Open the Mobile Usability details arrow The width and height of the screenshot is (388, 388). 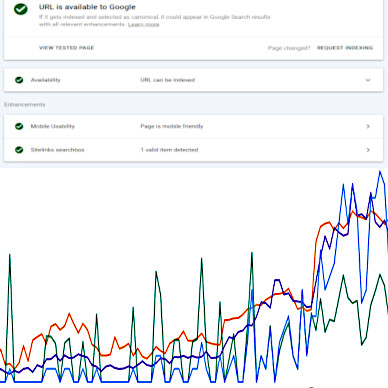point(368,126)
